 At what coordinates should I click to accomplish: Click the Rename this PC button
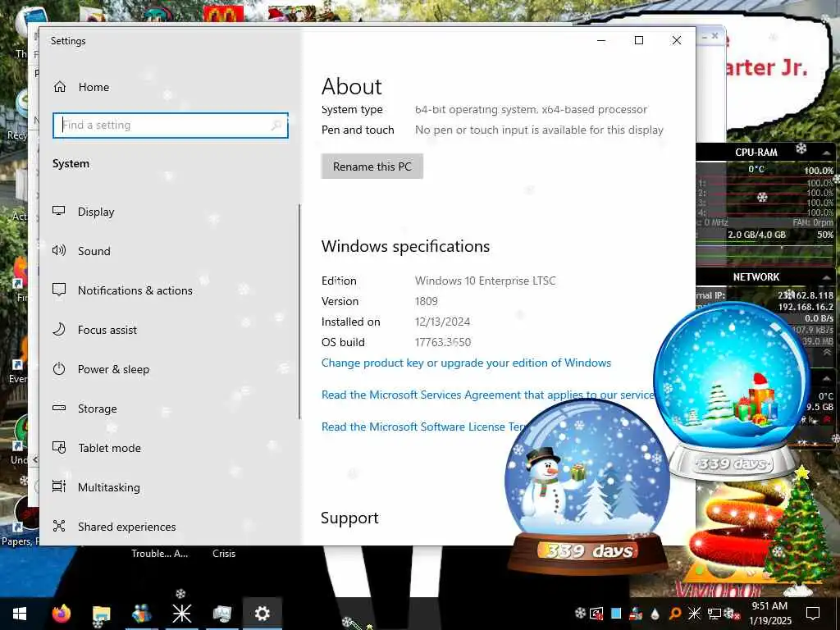(x=372, y=166)
